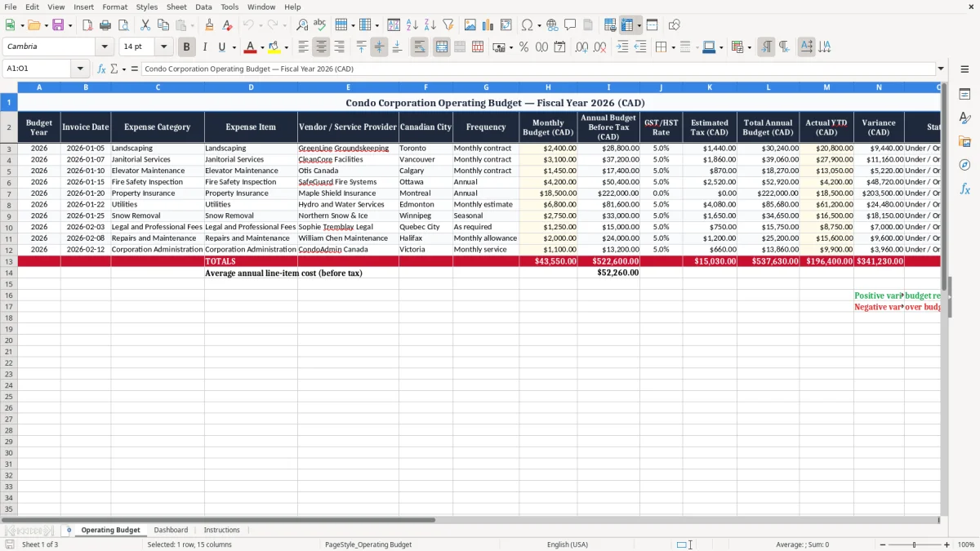
Task: Toggle Wrap Text button
Action: (419, 47)
